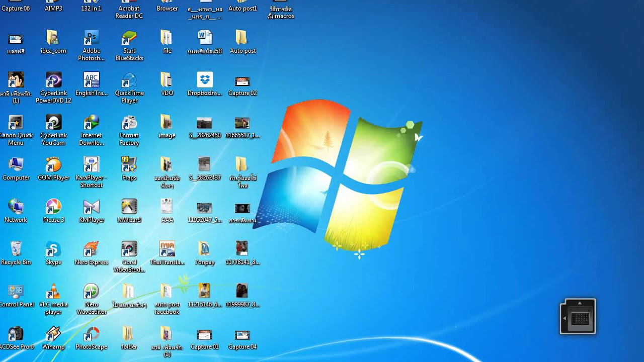Click the Corel VideoStudio icon
Screen dimensions: 644x362
pos(129,249)
